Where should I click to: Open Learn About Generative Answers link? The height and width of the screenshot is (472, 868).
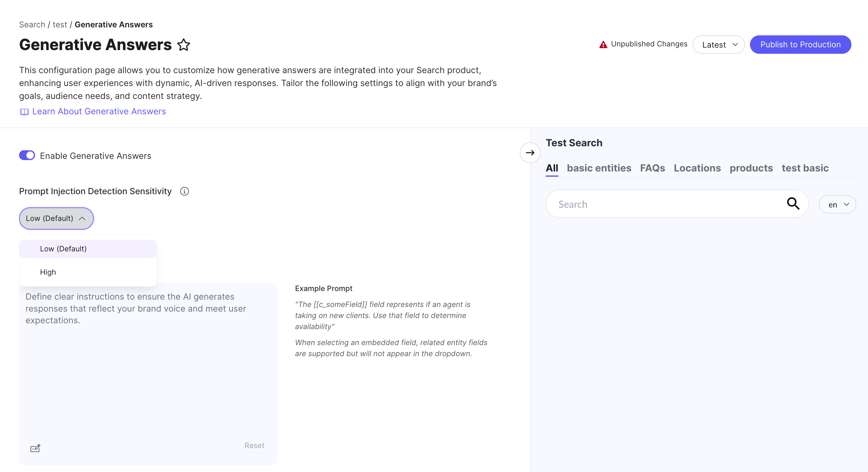pos(99,112)
